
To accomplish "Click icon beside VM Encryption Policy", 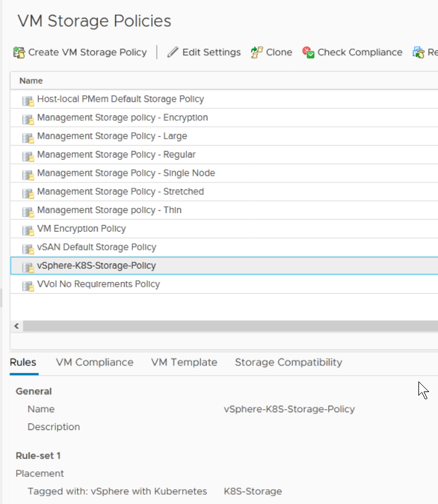I will pos(28,230).
